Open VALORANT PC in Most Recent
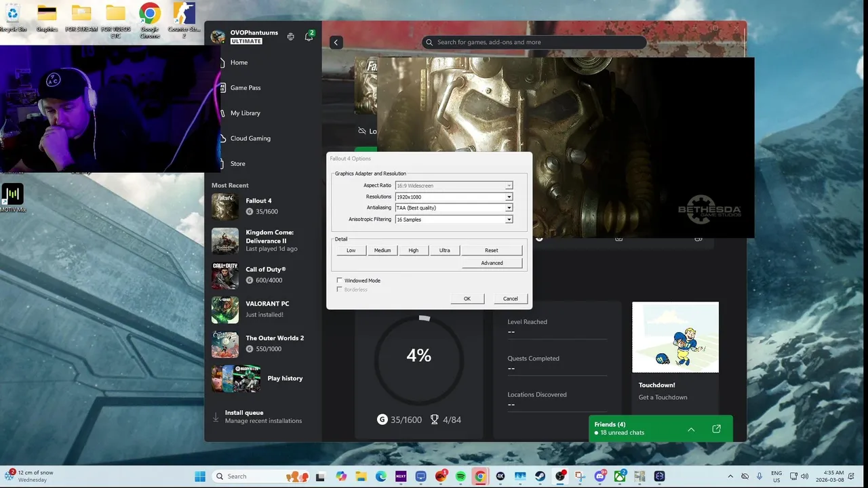Screen dimensions: 868x488 [263, 309]
